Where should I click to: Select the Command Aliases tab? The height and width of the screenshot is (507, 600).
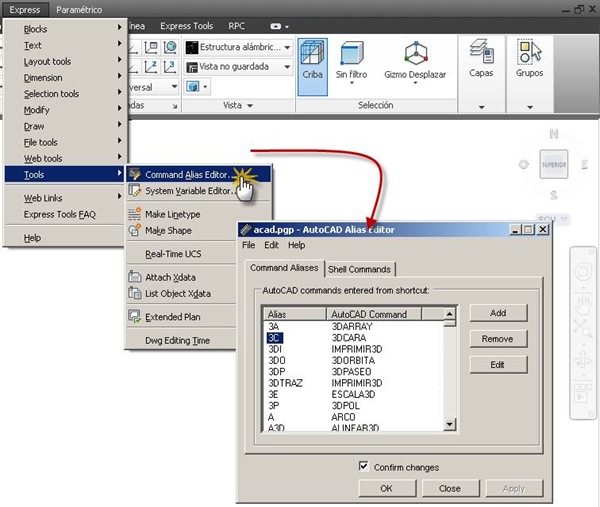pos(284,268)
